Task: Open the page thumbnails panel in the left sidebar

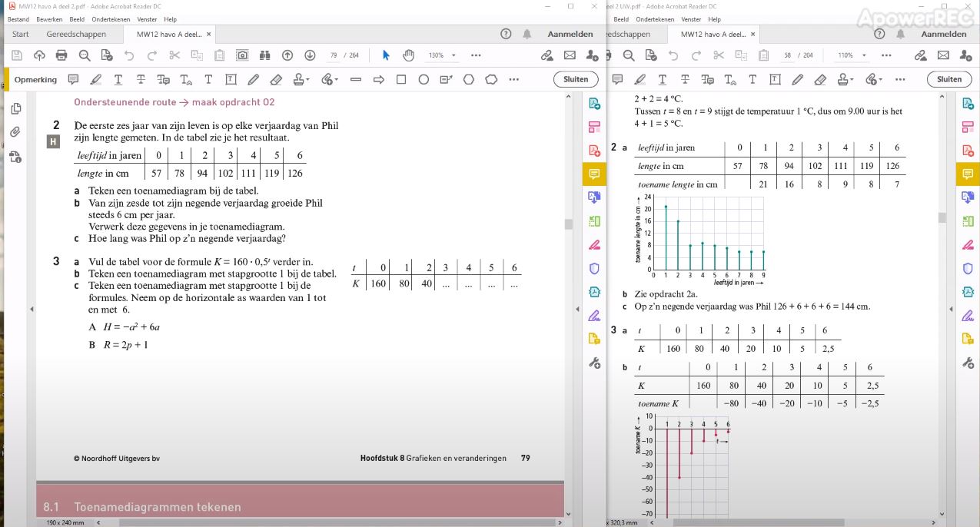Action: pyautogui.click(x=16, y=108)
